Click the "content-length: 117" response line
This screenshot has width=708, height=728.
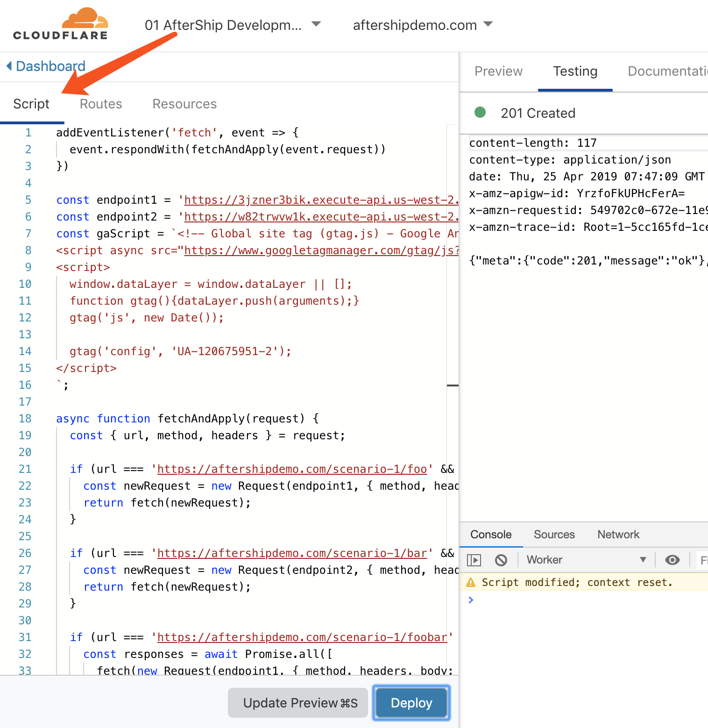[533, 143]
